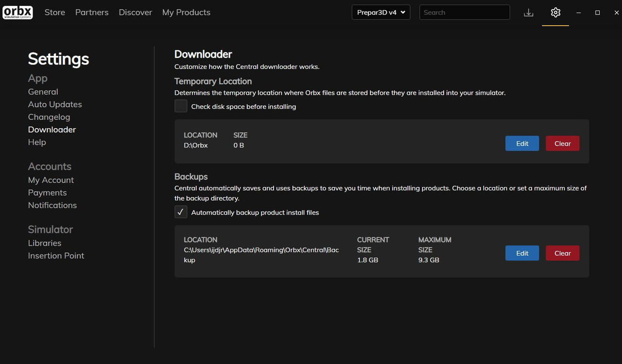Open Auto Updates settings

click(55, 104)
